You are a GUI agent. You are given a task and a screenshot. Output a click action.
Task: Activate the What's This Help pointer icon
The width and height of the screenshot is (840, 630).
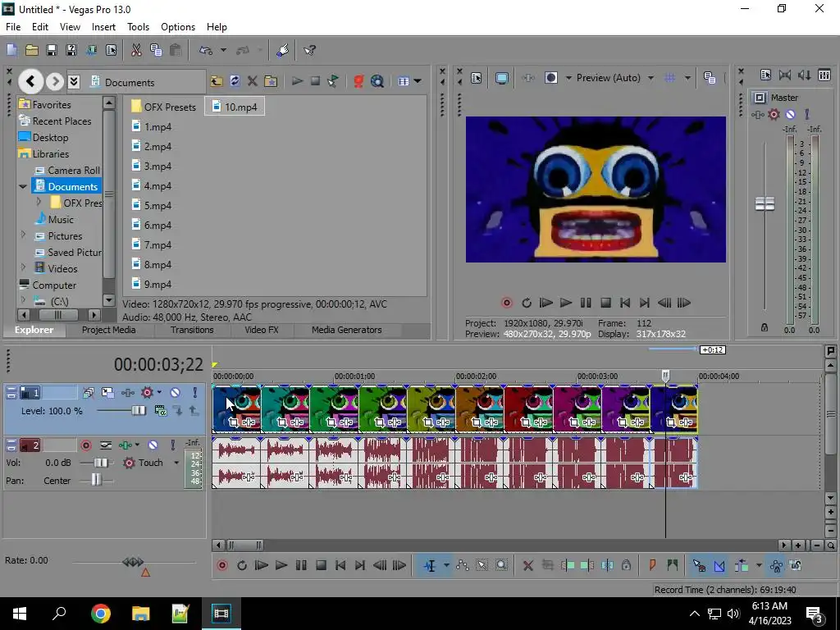point(309,50)
